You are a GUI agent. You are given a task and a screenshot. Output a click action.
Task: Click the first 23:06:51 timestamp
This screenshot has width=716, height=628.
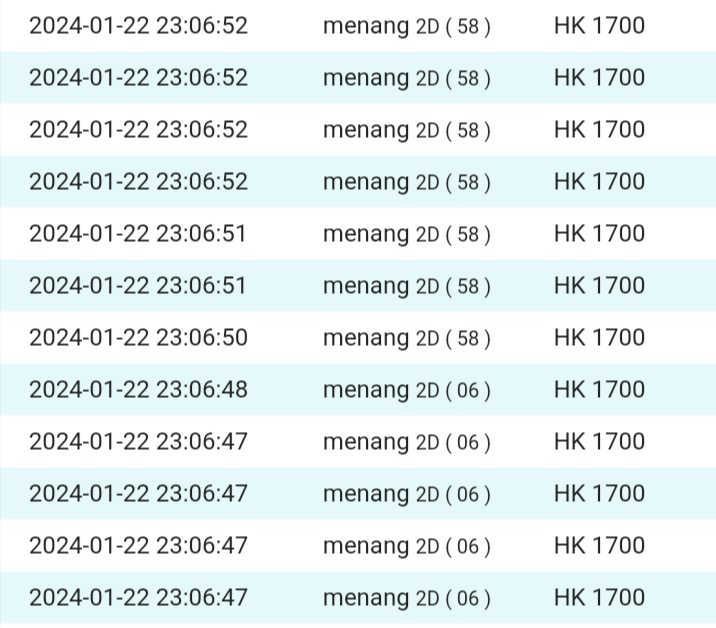[138, 234]
